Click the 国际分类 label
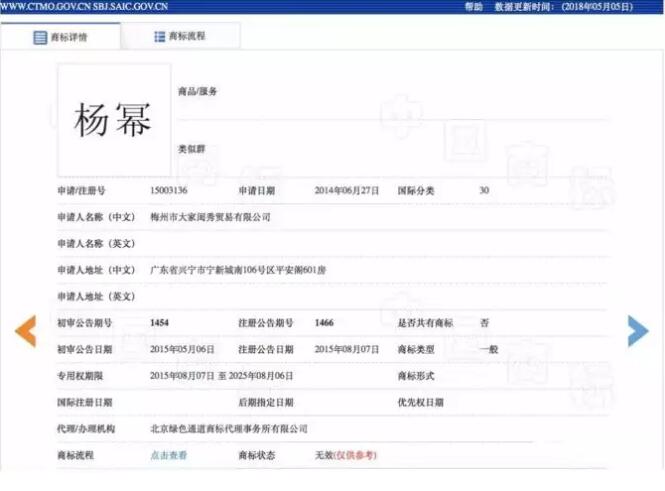The image size is (665, 491). (x=416, y=190)
